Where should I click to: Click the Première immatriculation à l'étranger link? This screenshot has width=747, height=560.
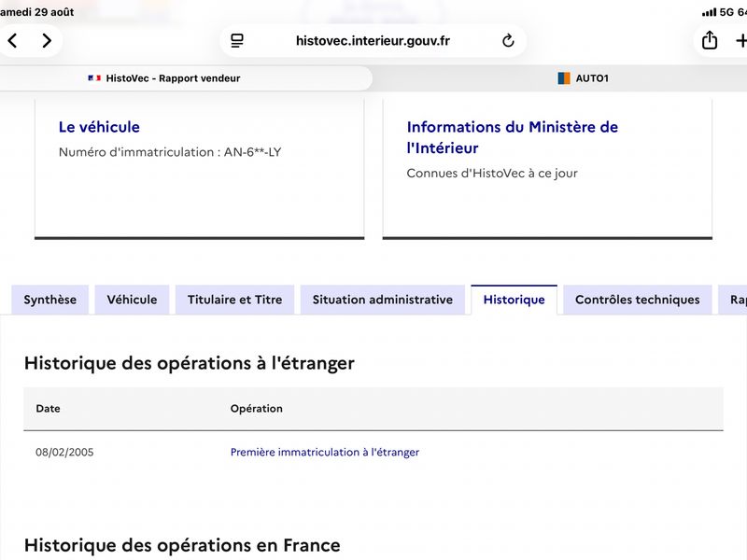coord(324,452)
